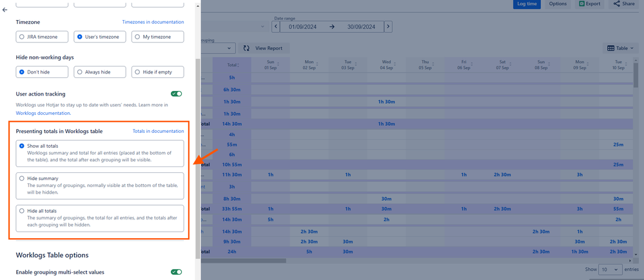Sort by the Total column icon
The image size is (644, 280).
click(x=239, y=65)
